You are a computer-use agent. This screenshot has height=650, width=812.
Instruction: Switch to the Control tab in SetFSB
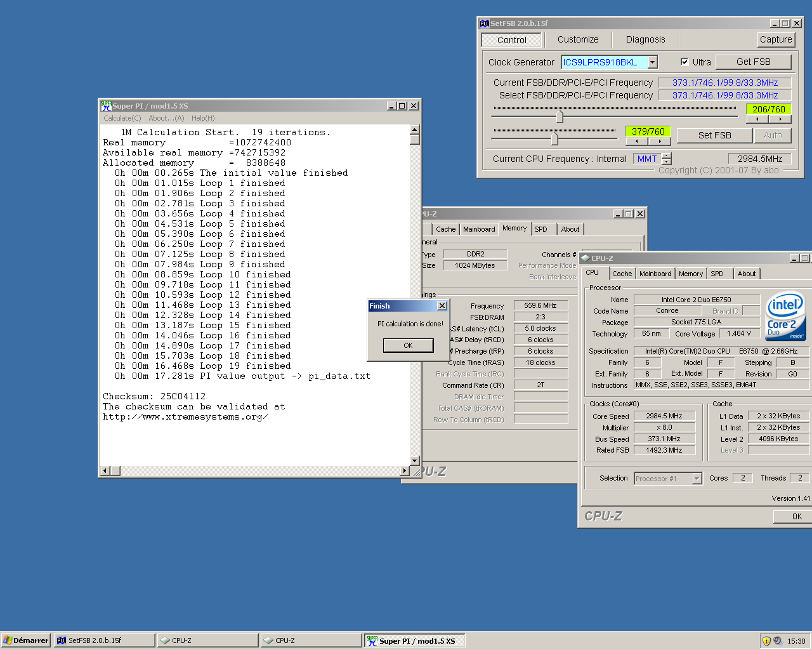512,40
